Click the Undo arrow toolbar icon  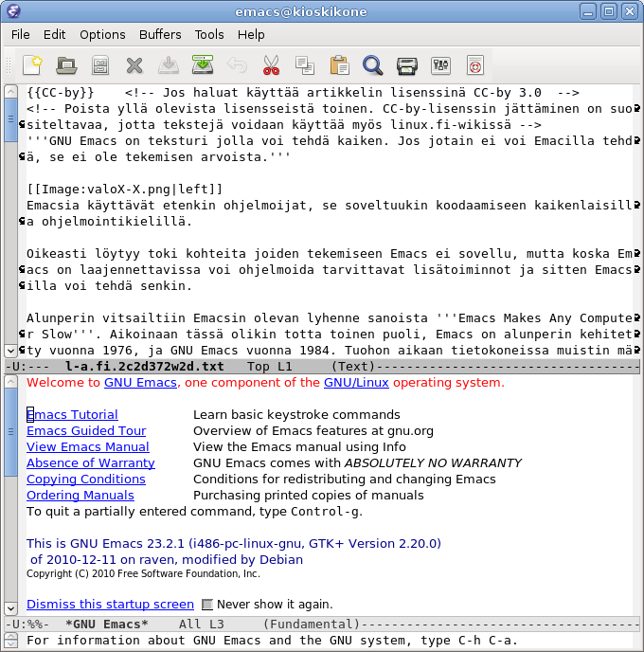coord(237,65)
